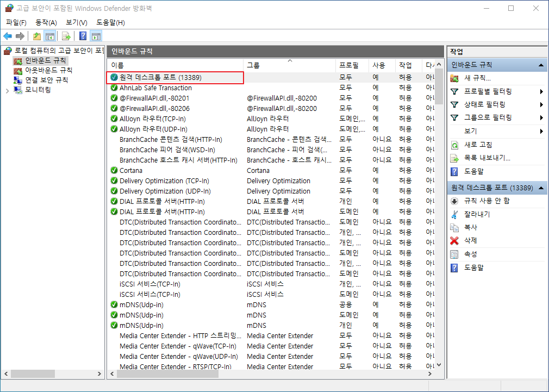Click the rule list horizontal scrollbar thumb
Viewport: 549px width, 392px height.
point(168,374)
